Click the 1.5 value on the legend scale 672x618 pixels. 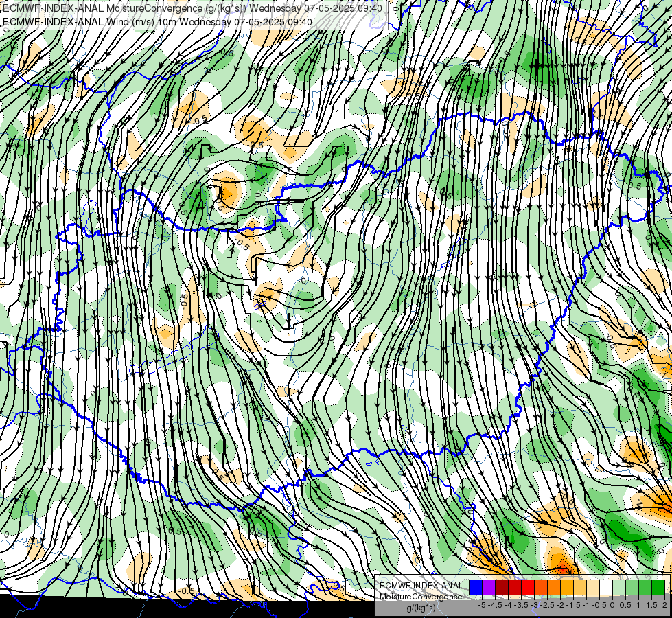(651, 605)
